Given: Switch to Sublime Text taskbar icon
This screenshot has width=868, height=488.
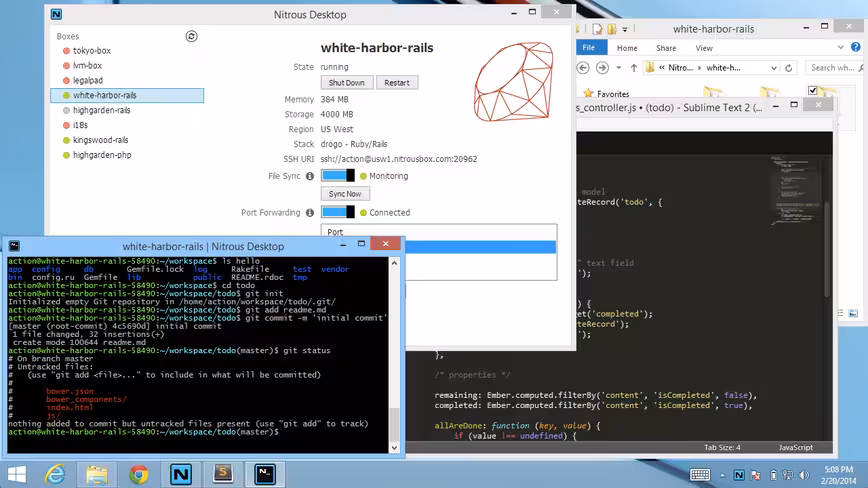Looking at the screenshot, I should (x=223, y=474).
